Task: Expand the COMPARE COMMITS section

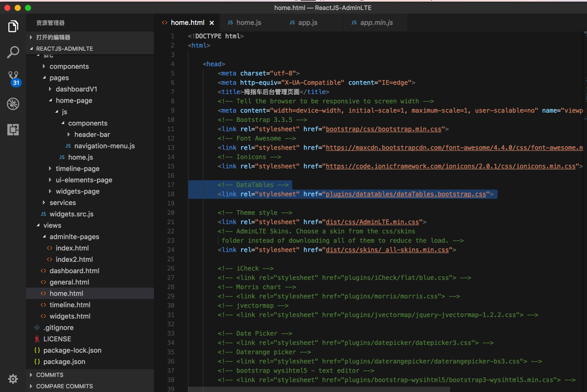Action: [64, 386]
